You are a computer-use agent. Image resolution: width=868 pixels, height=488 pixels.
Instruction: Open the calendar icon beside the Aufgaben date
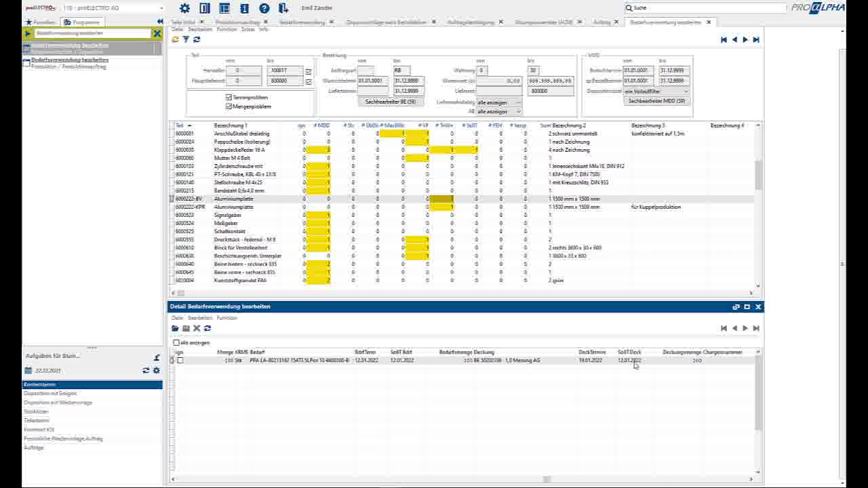click(x=28, y=371)
